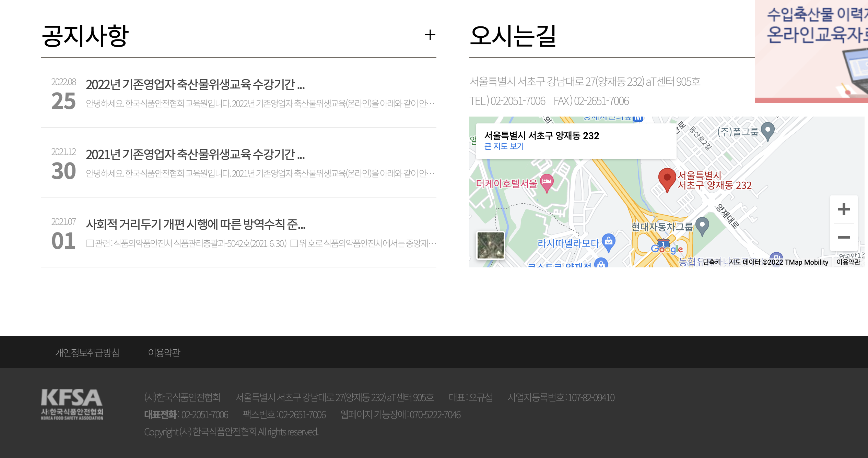
Task: Click the (주)폴그룹 gray map pin
Action: 768,130
